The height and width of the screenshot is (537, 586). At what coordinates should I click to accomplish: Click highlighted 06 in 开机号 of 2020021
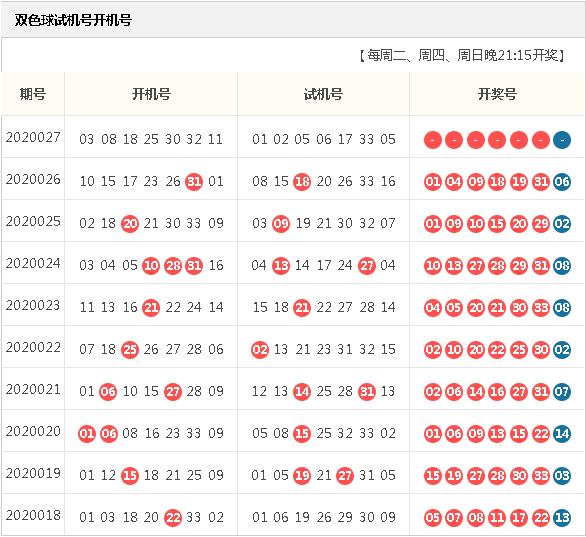(x=108, y=392)
